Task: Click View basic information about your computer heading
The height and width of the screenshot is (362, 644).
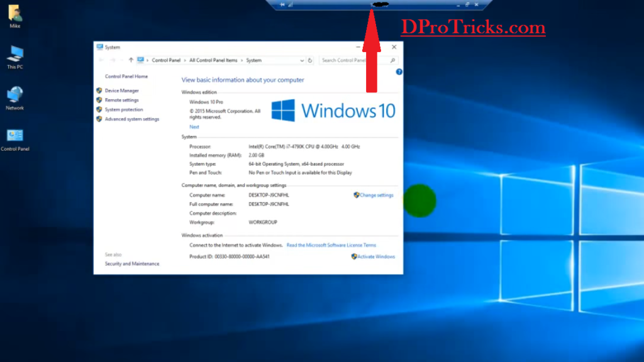Action: pos(243,80)
